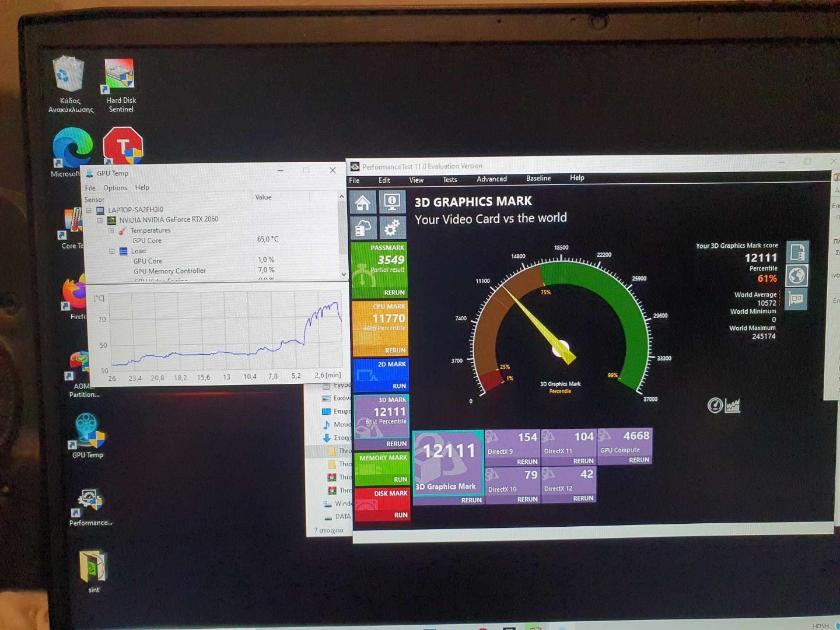Open the AOMEI Partition desktop shortcut
The height and width of the screenshot is (630, 840).
[83, 374]
